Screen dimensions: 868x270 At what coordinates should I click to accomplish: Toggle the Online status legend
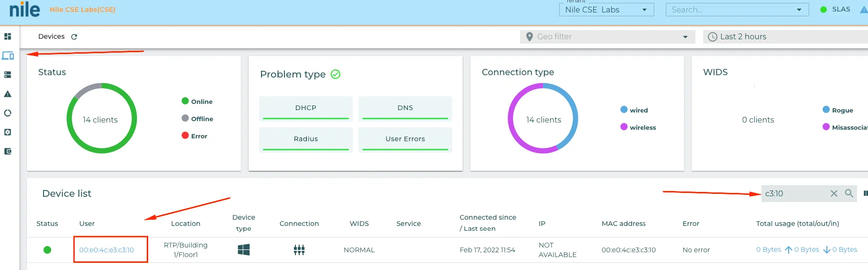197,101
